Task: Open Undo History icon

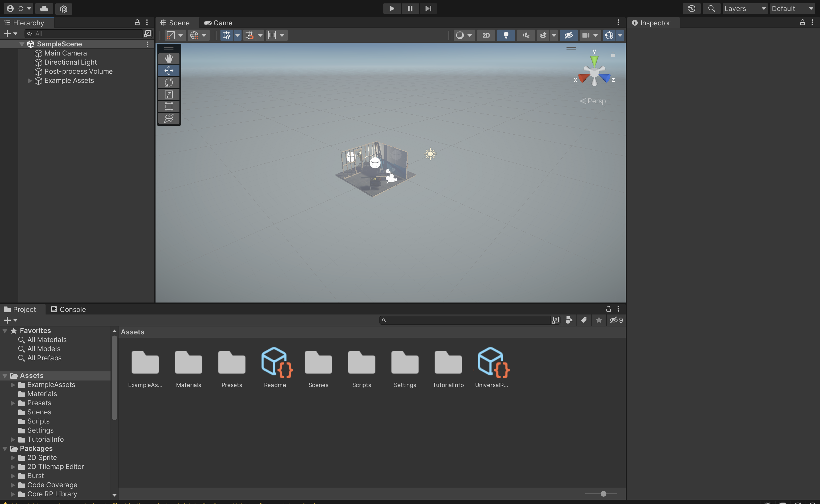Action: (692, 9)
